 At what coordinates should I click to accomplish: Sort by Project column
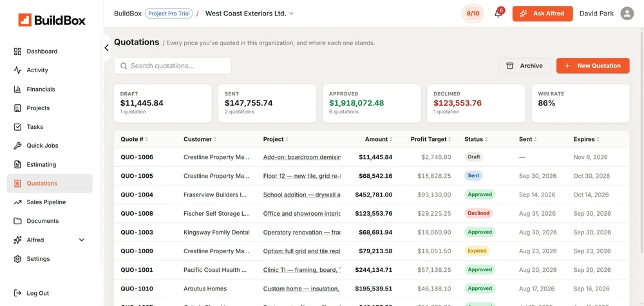[x=276, y=139]
